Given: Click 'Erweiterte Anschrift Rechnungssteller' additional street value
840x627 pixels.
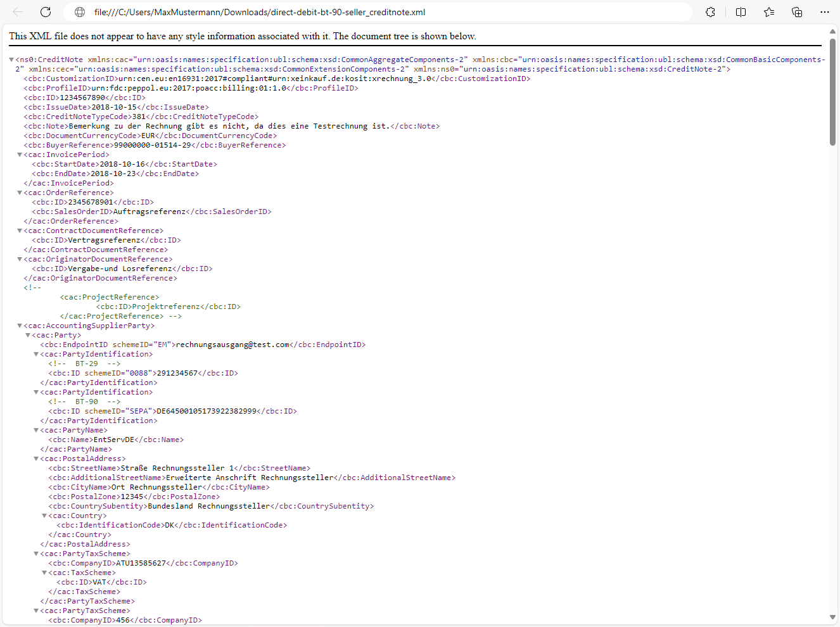Looking at the screenshot, I should (x=250, y=478).
